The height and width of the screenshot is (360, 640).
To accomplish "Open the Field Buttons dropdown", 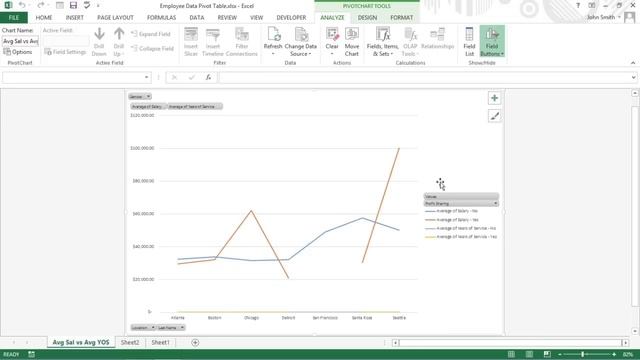I will tap(492, 53).
